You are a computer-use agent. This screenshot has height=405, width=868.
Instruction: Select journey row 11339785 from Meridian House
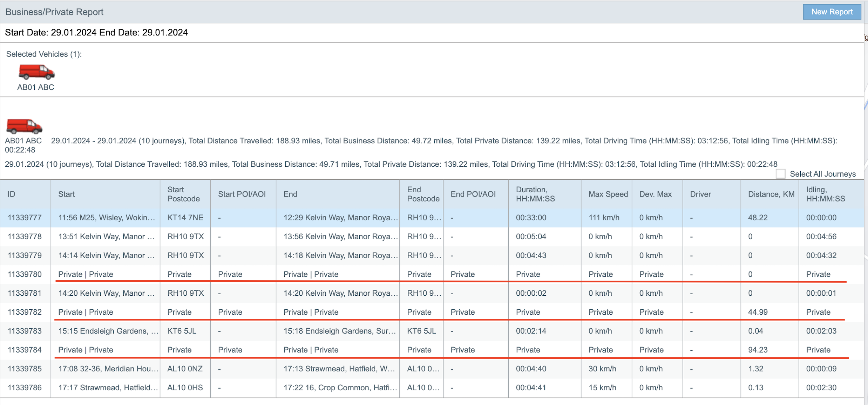coord(25,369)
